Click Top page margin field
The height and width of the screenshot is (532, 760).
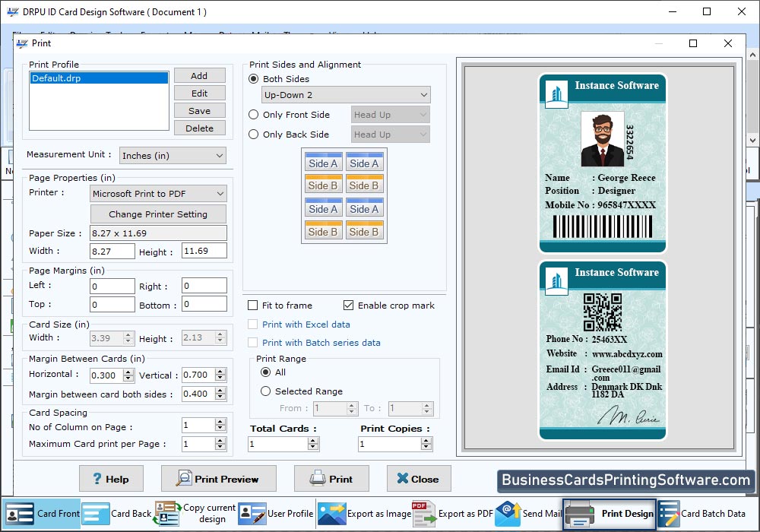pos(112,304)
